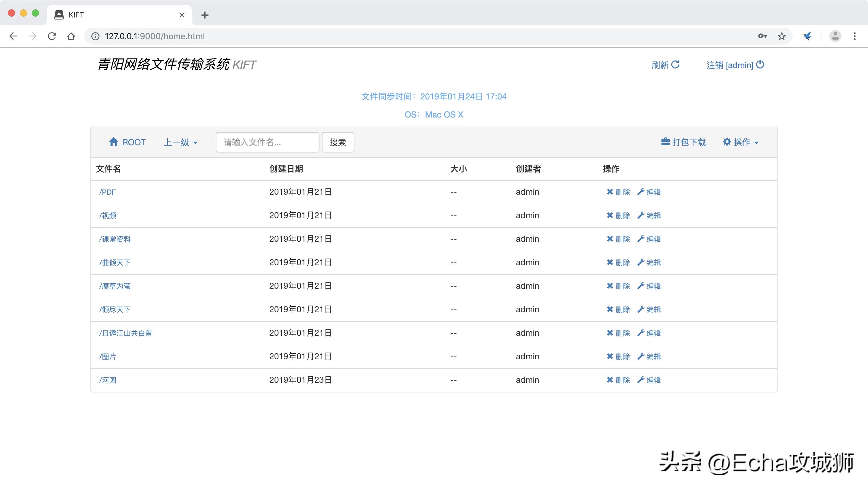Click the edit icon on /且邀江山共白首 row

click(x=641, y=333)
